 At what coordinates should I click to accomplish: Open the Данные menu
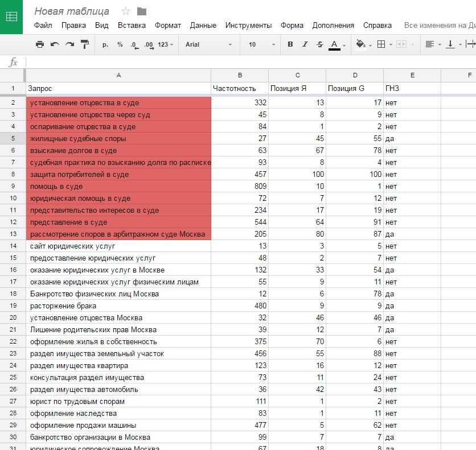click(x=203, y=26)
